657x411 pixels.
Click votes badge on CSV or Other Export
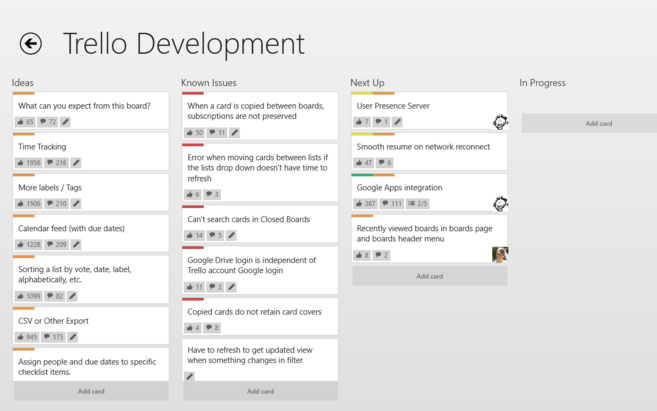point(27,337)
